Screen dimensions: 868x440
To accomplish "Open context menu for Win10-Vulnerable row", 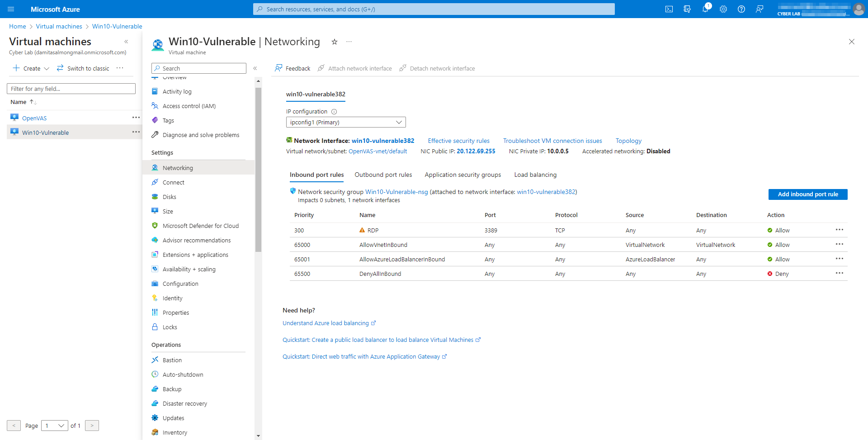I will [x=136, y=132].
